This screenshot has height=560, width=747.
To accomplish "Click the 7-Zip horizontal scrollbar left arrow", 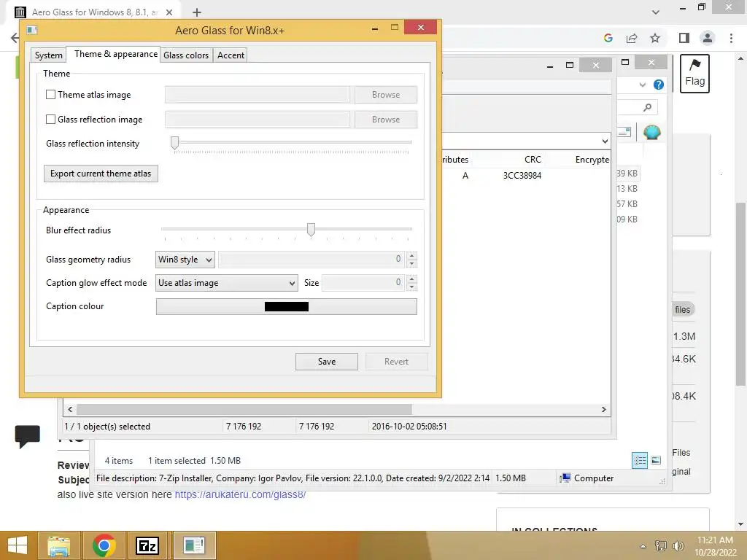I will click(x=70, y=410).
